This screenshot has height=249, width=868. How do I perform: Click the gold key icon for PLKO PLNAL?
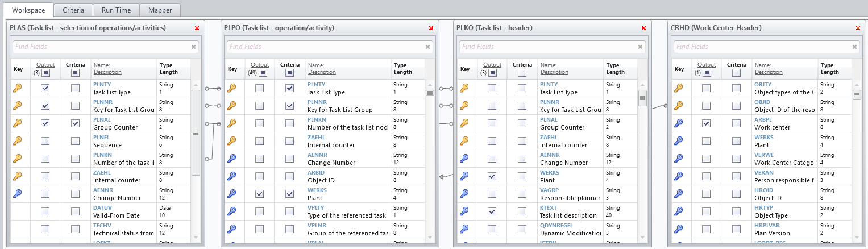[x=464, y=123]
